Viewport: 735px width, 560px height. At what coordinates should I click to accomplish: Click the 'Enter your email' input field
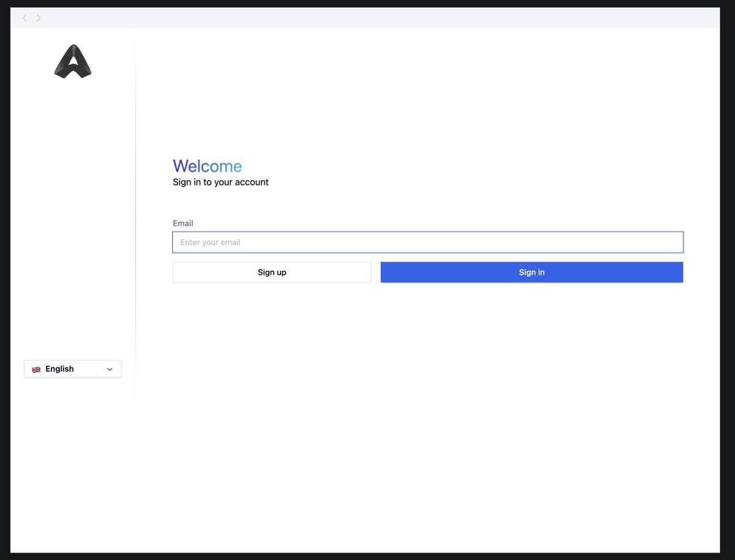[x=428, y=242]
